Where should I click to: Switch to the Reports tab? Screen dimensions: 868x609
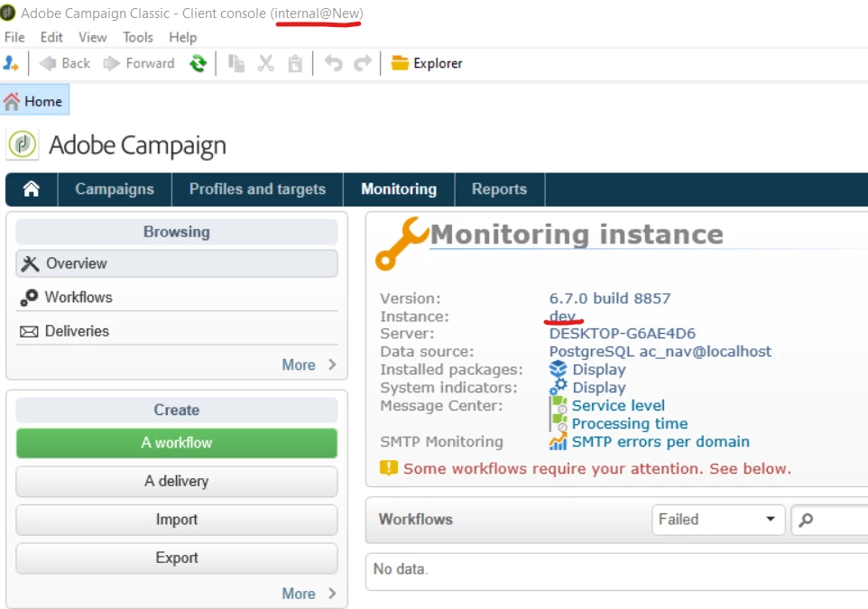click(x=499, y=189)
